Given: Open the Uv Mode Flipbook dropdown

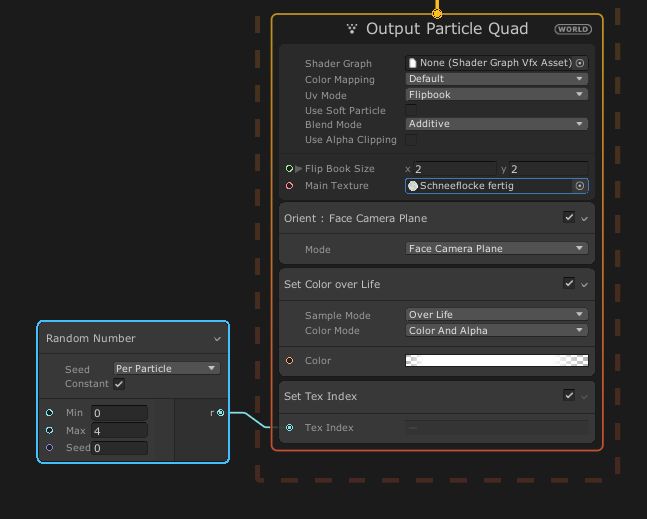Looking at the screenshot, I should 496,95.
